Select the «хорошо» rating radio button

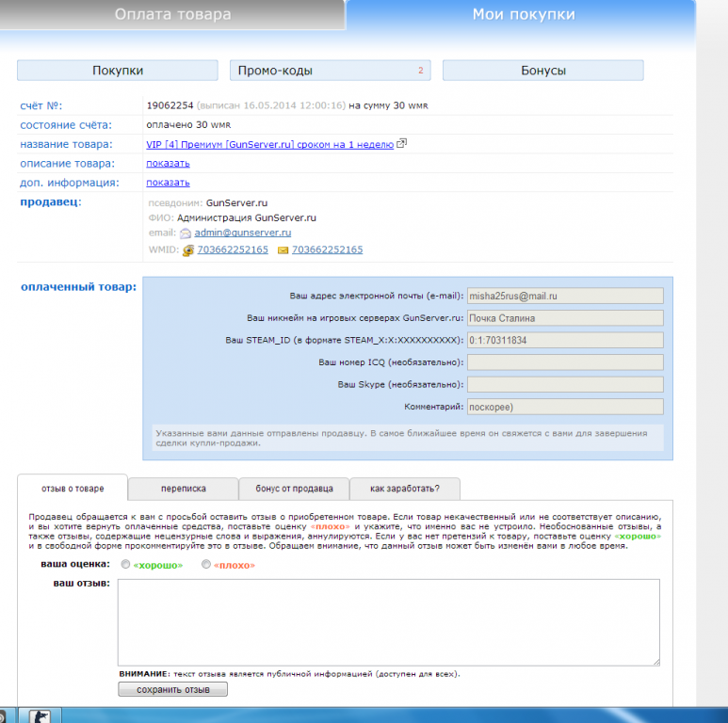[x=125, y=565]
